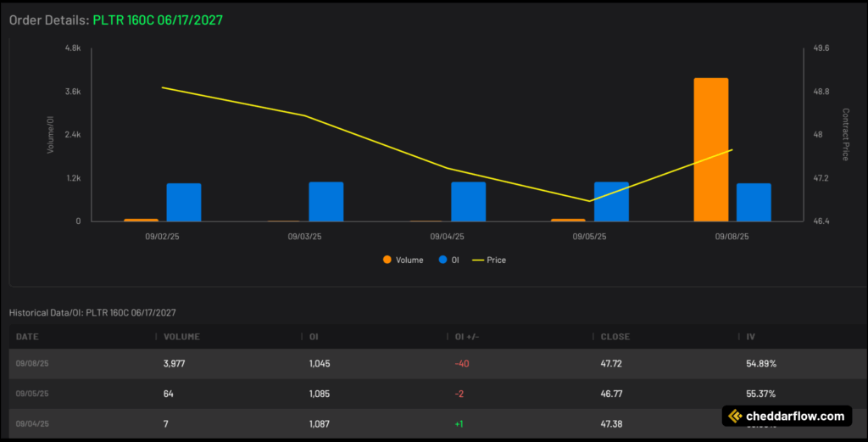
Task: Click the close price 47.38
Action: pyautogui.click(x=611, y=423)
